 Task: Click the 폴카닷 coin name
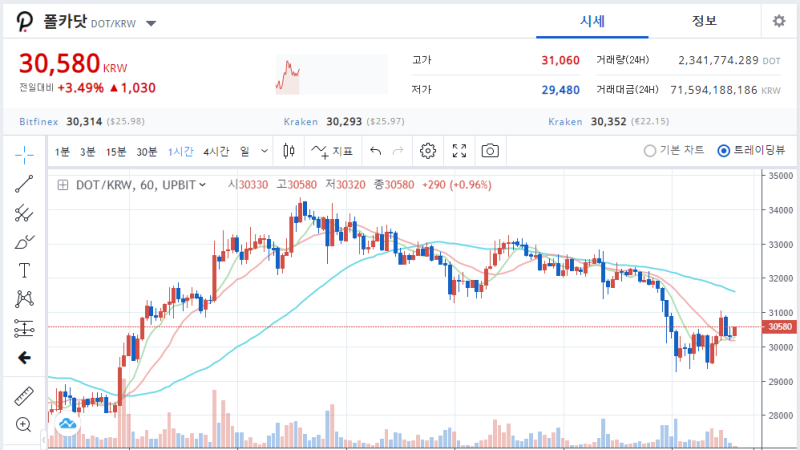(x=65, y=21)
